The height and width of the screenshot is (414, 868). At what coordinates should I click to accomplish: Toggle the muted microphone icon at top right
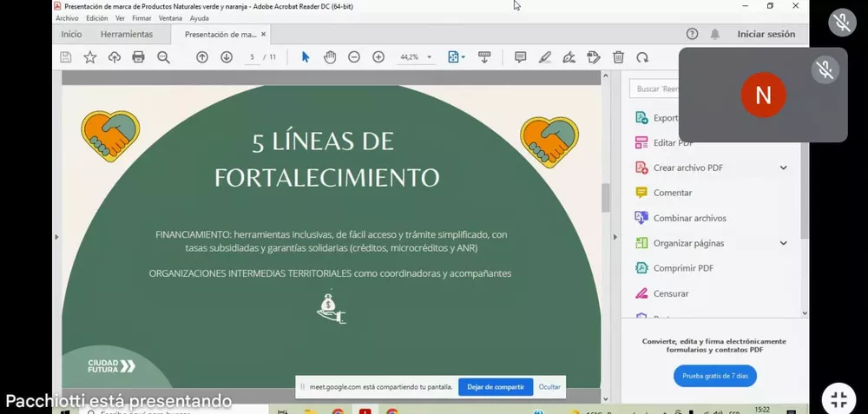pos(842,23)
